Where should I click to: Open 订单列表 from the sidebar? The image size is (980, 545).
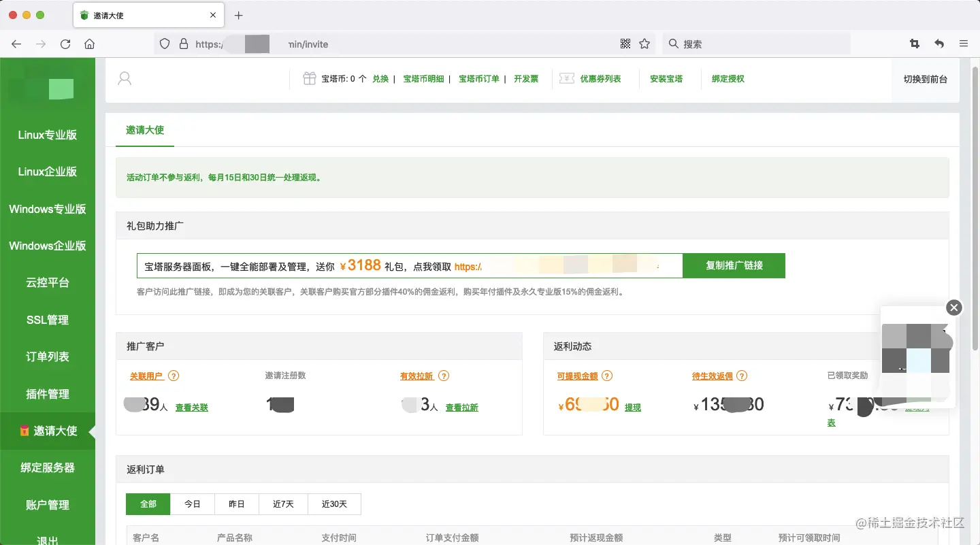point(47,356)
